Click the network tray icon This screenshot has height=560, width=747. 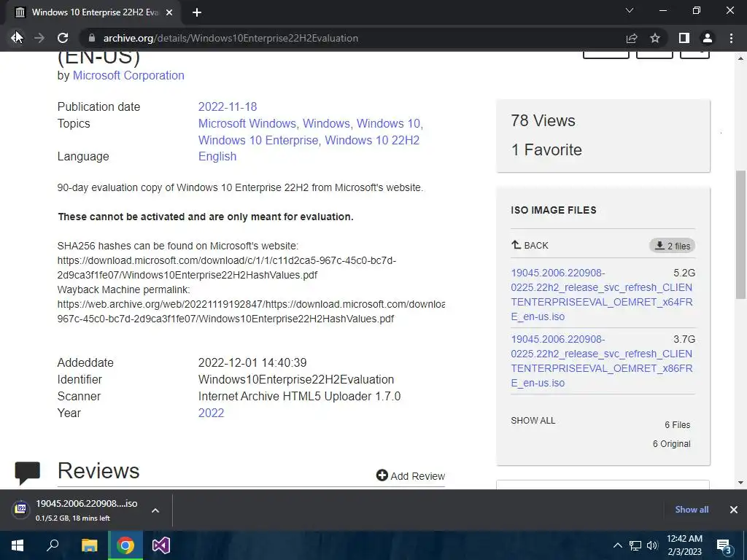click(x=635, y=545)
